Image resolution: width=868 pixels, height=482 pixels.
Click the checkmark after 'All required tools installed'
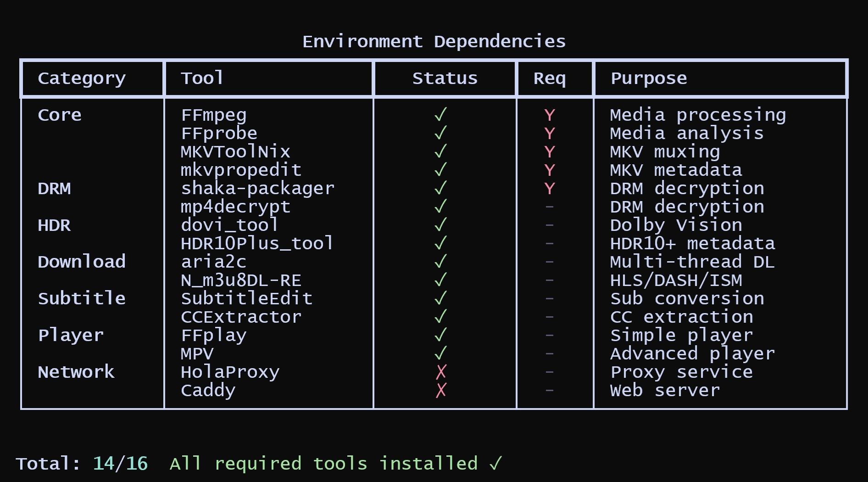(x=496, y=463)
